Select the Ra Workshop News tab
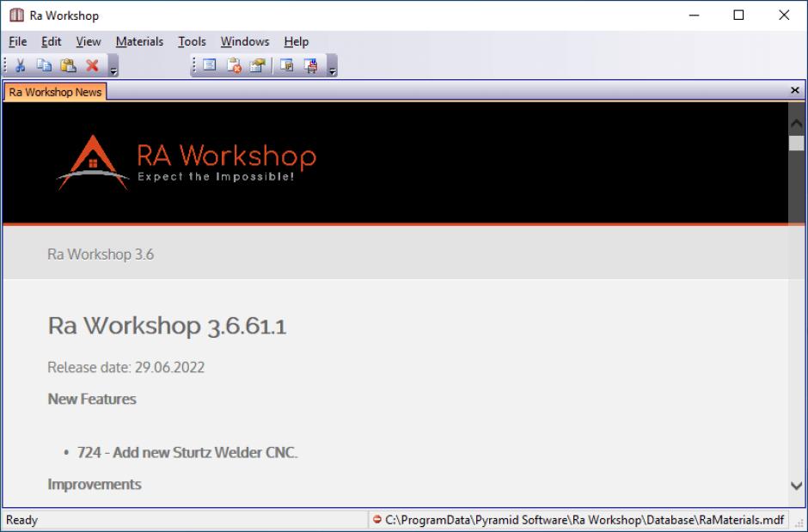 pos(55,92)
